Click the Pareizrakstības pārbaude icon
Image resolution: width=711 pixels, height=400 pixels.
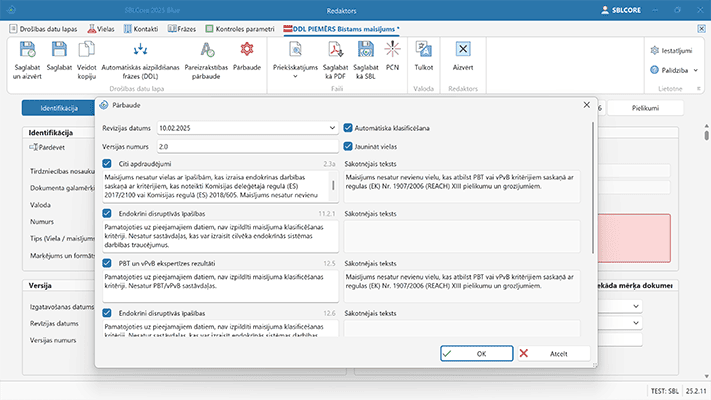(x=206, y=48)
